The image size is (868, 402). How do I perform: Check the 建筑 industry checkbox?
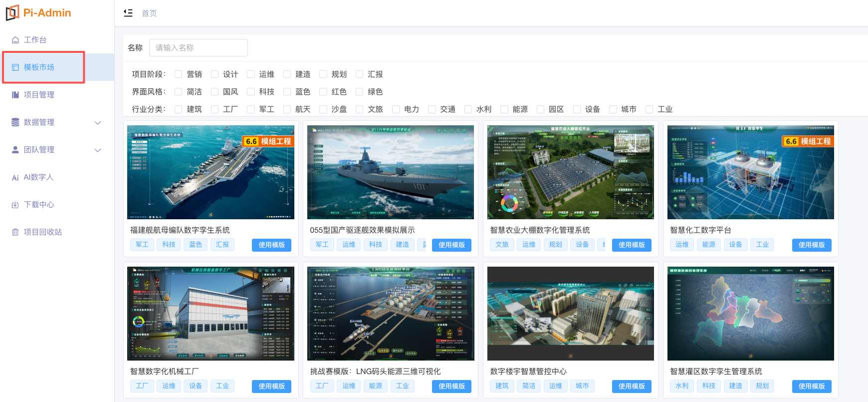point(178,109)
